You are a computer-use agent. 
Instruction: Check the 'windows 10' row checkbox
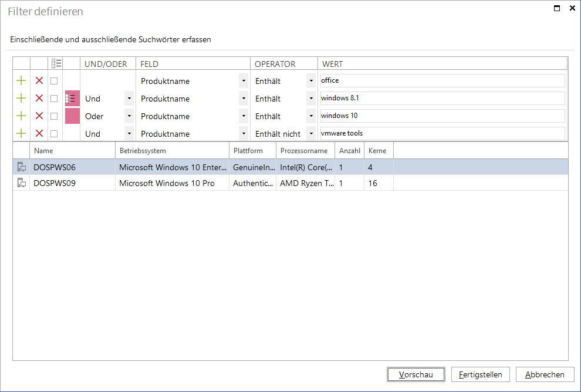click(54, 116)
